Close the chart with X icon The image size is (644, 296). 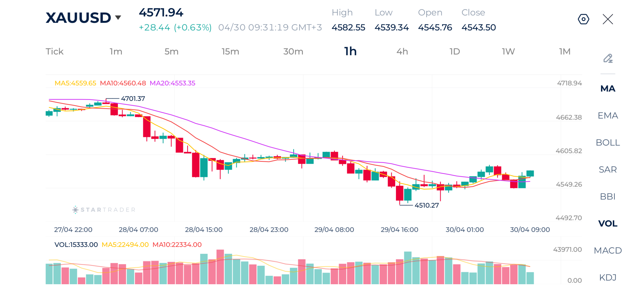click(x=608, y=19)
